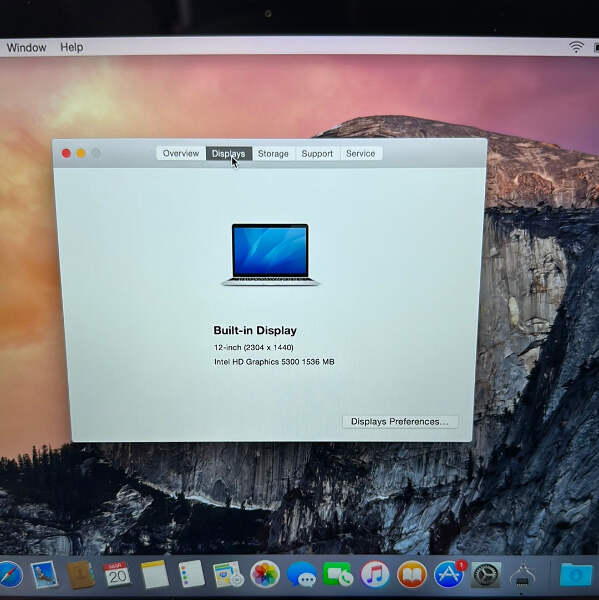Viewport: 599px width, 600px height.
Task: Switch to the Overview tab
Action: click(x=181, y=153)
